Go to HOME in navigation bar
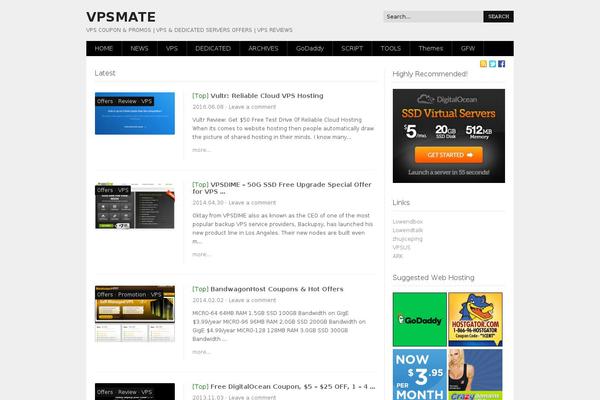This screenshot has height=400, width=600. tap(104, 49)
